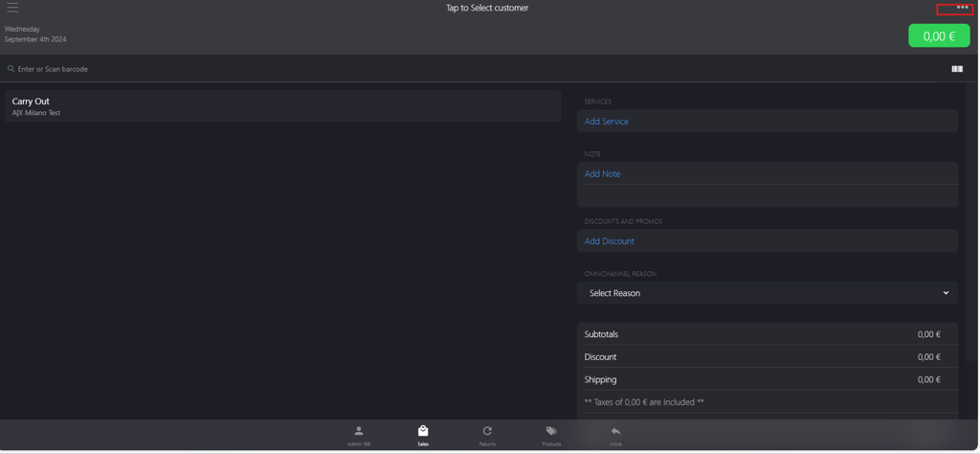
Task: Click the search magnifier icon
Action: [11, 69]
